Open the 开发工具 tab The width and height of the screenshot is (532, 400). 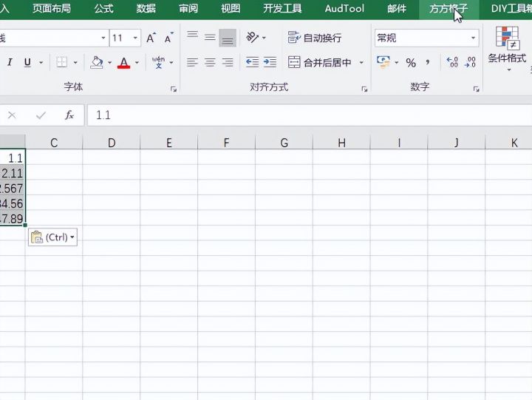click(282, 8)
